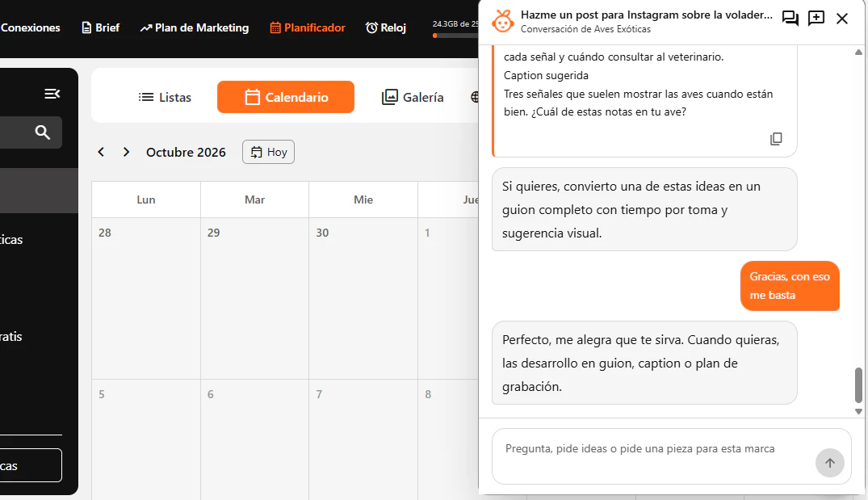
Task: Go to previous month with left chevron
Action: (x=101, y=152)
